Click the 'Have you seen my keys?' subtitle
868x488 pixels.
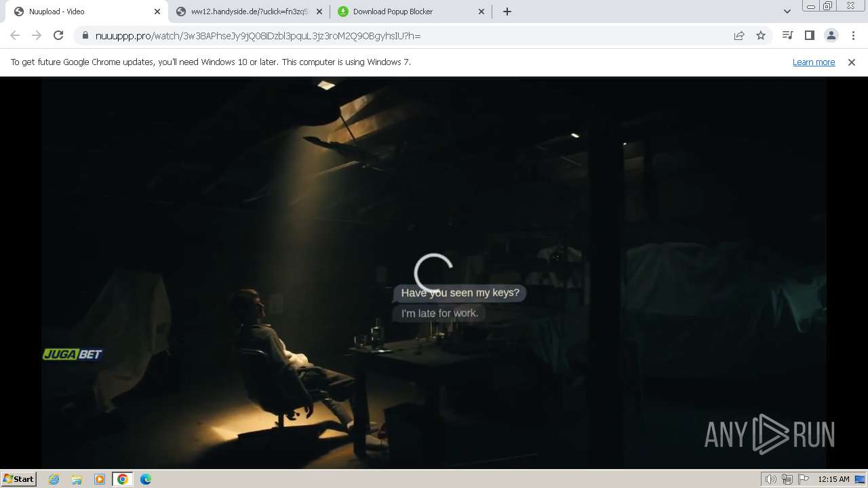(460, 293)
